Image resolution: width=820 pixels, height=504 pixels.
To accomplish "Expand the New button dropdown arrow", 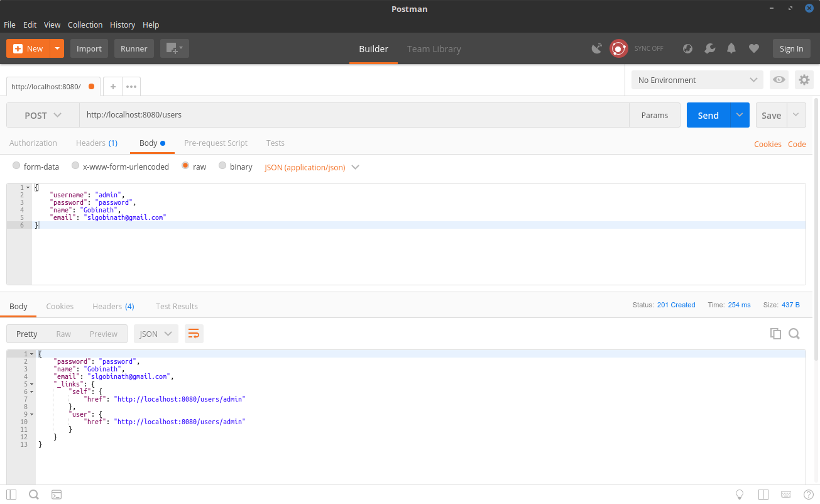I will [x=57, y=48].
